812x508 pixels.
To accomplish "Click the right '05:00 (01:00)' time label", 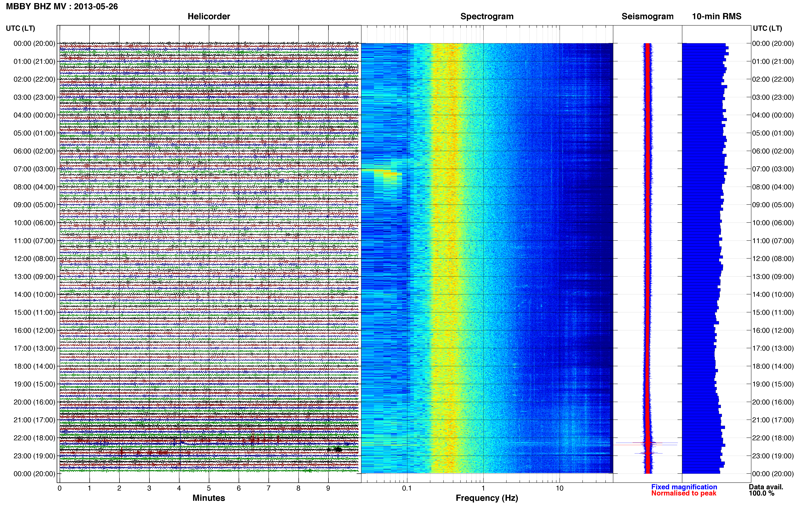I will click(x=773, y=133).
